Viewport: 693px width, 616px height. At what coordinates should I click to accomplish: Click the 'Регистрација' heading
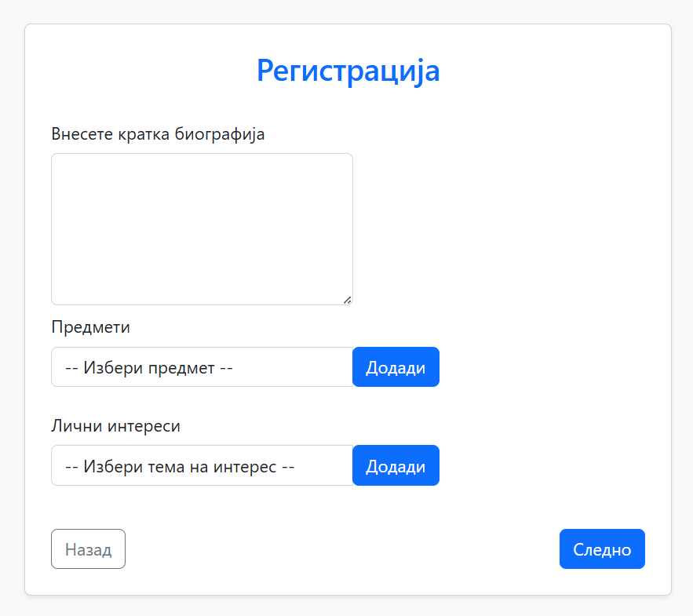(348, 71)
